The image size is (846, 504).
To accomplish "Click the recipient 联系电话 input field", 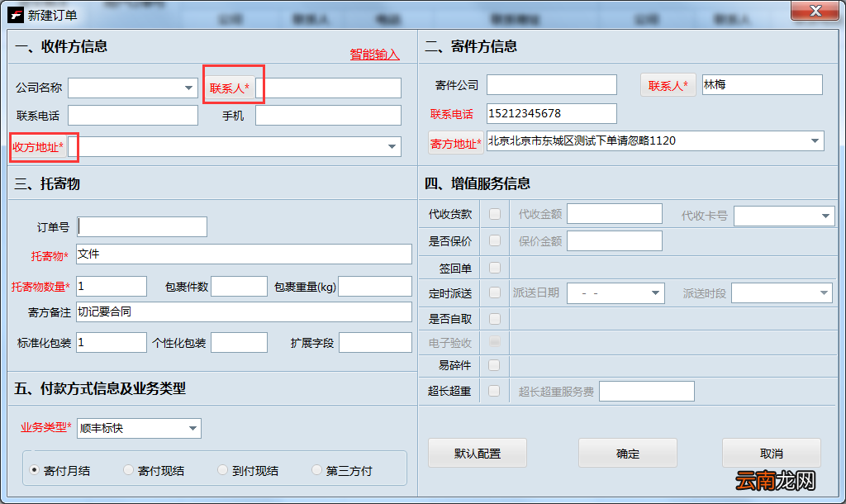I will pyautogui.click(x=133, y=116).
